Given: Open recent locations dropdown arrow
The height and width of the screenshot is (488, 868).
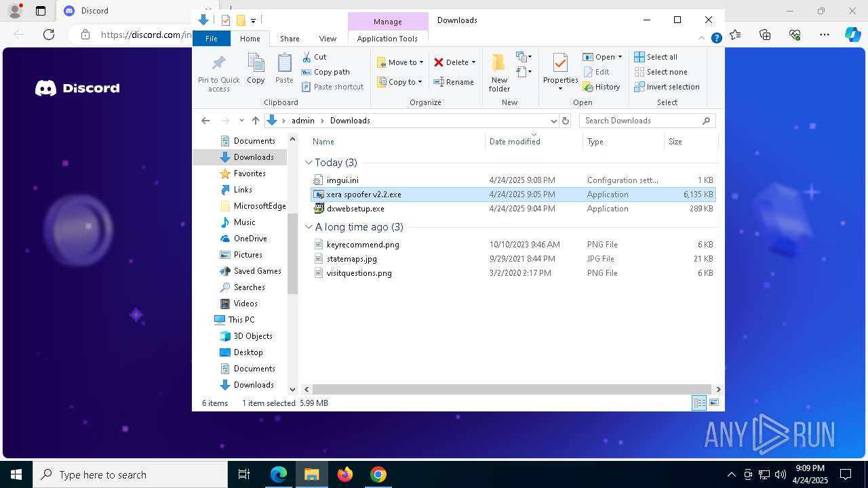Looking at the screenshot, I should point(241,121).
